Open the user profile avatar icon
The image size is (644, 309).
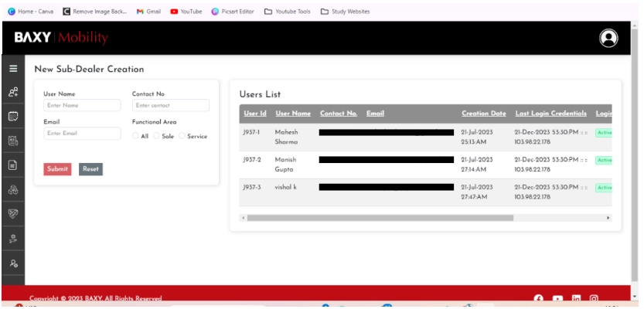pyautogui.click(x=608, y=38)
